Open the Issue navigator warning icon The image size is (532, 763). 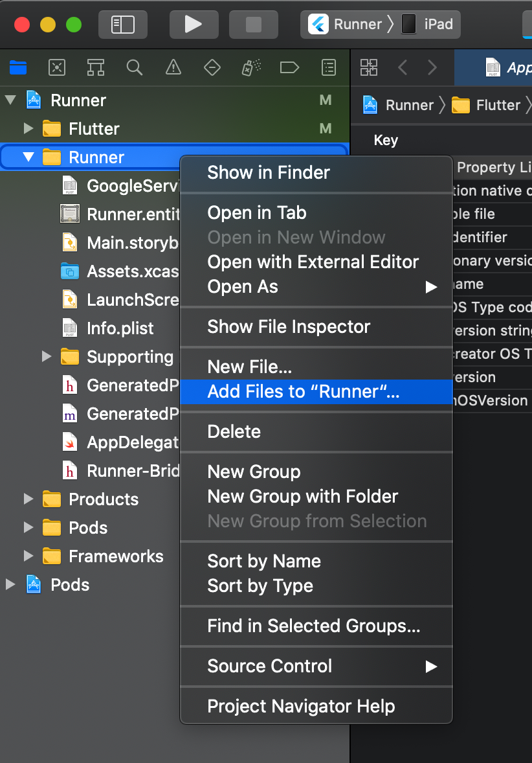[x=173, y=67]
